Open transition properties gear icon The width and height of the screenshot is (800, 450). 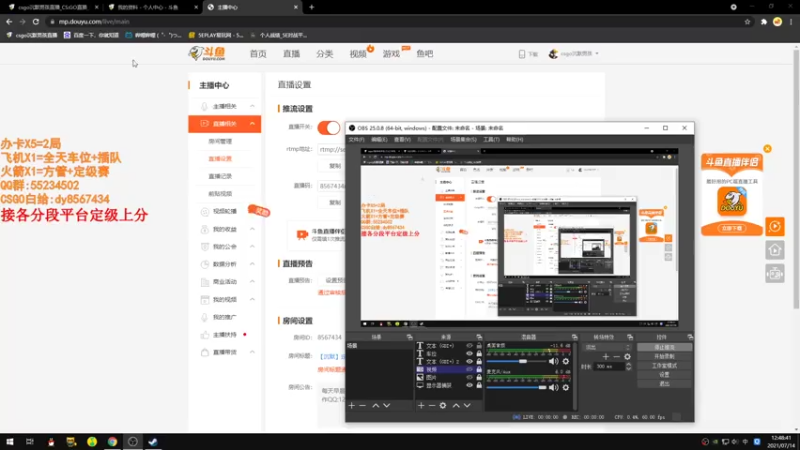coord(627,357)
